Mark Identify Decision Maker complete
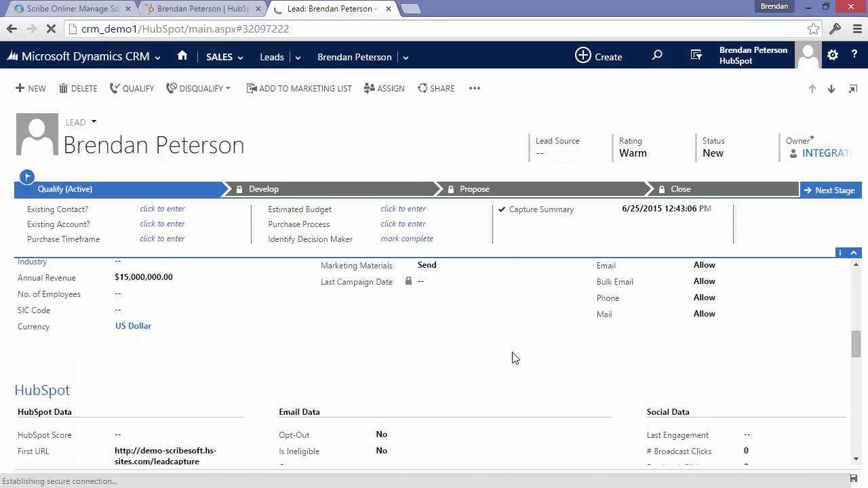The width and height of the screenshot is (868, 488). pyautogui.click(x=407, y=239)
